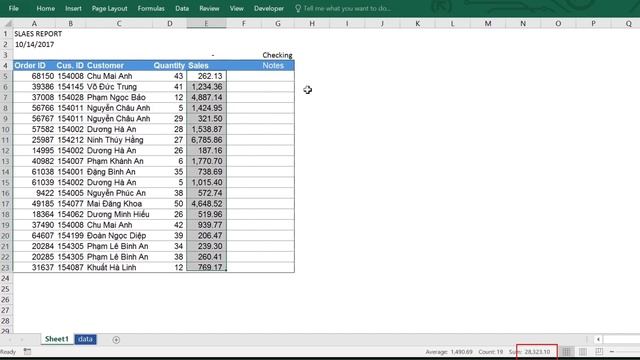Click customer ID 154212
This screenshot has height=360, width=640.
(x=70, y=140)
